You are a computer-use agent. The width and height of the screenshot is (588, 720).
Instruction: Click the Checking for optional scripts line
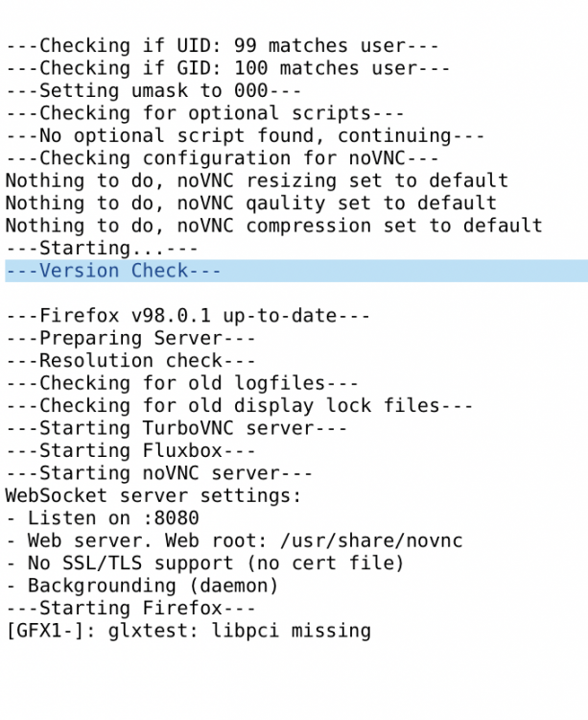click(204, 113)
